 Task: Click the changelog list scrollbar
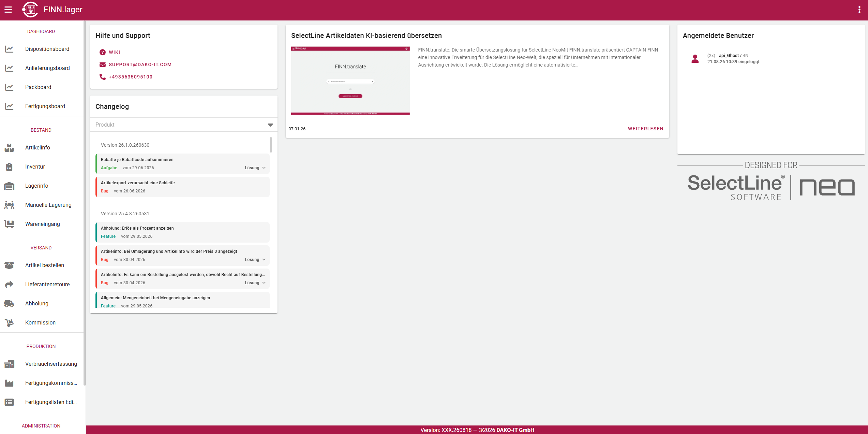[x=271, y=145]
